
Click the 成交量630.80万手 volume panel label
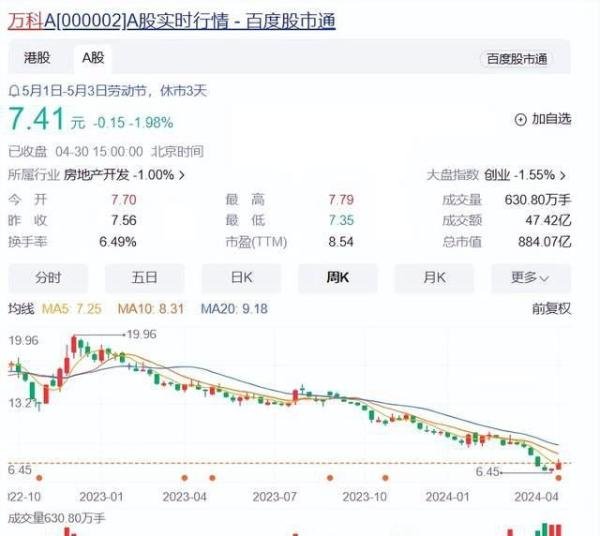click(56, 518)
